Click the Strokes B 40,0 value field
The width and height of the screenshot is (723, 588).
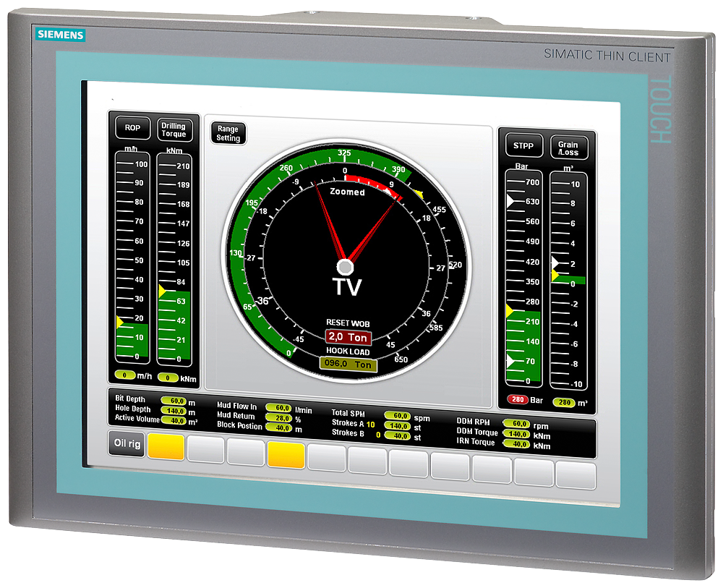tap(397, 435)
